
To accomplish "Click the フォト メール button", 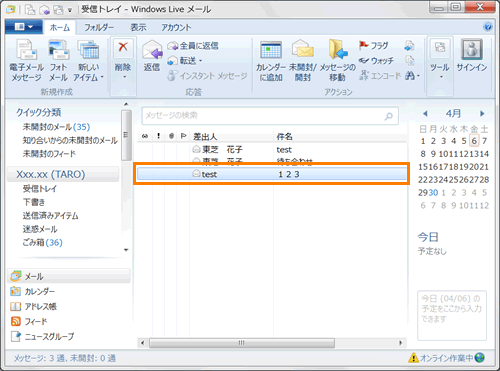I will pos(58,61).
